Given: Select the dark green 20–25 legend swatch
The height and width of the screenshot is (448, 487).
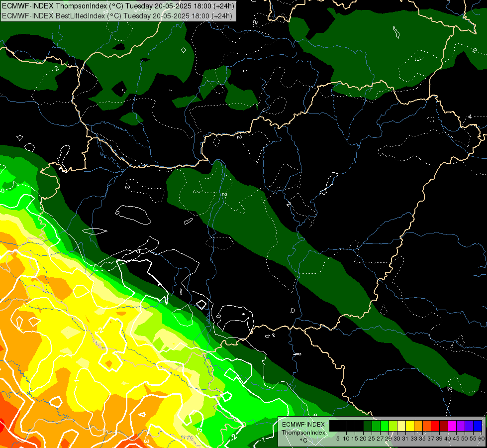Looking at the screenshot, I should coord(368,426).
